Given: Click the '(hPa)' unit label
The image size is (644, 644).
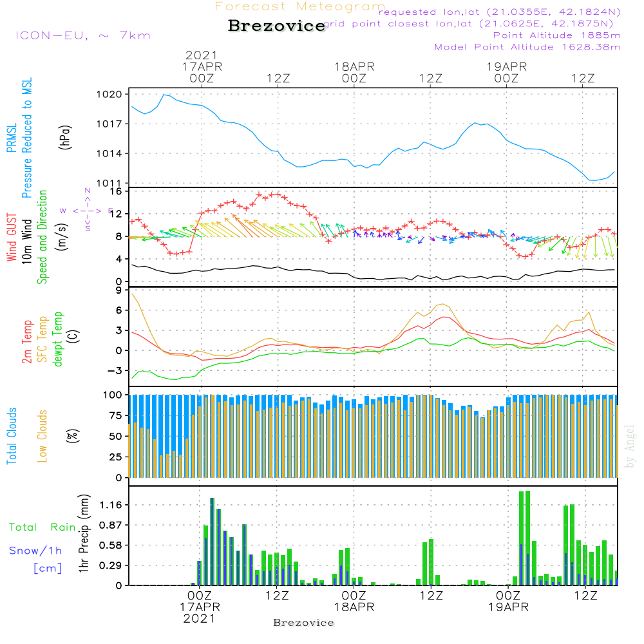Looking at the screenshot, I should pos(65,137).
